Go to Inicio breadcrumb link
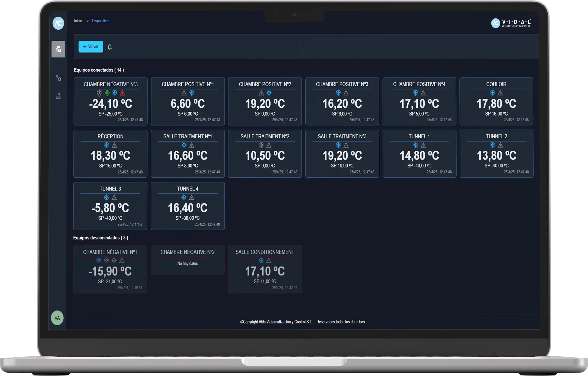The image size is (588, 376). [x=78, y=21]
